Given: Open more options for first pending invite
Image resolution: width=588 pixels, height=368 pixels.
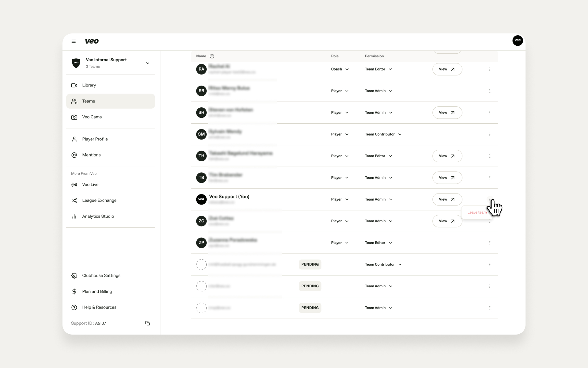Looking at the screenshot, I should pyautogui.click(x=490, y=265).
